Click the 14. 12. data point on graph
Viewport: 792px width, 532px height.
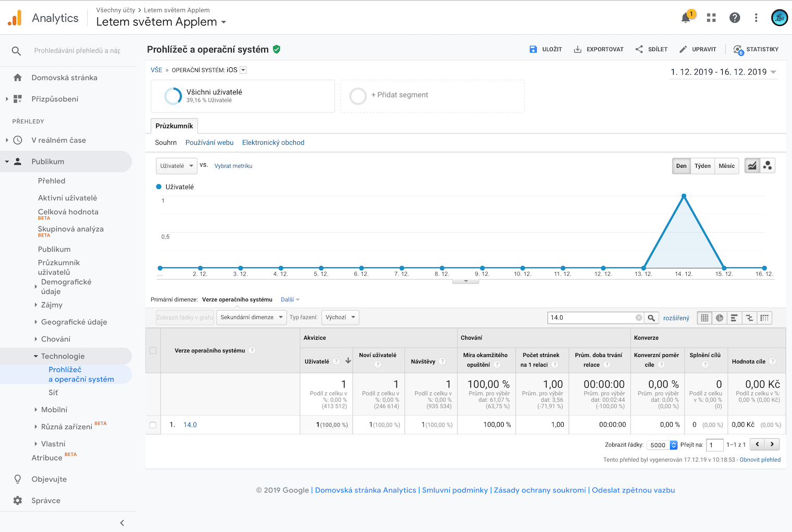684,196
